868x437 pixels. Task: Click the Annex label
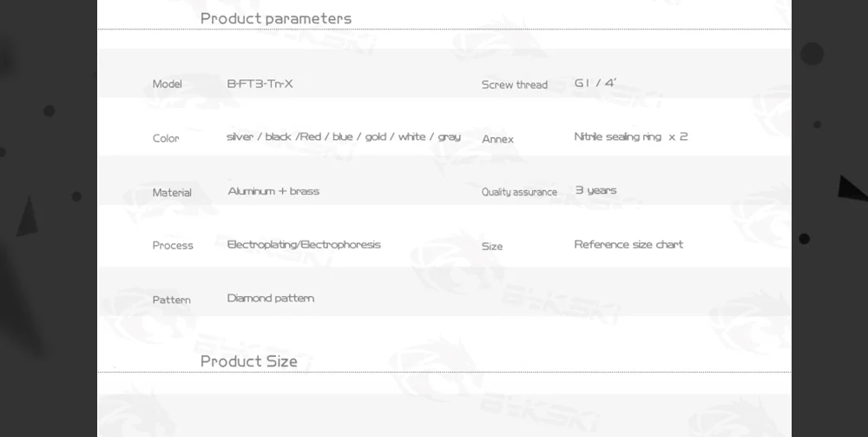497,139
